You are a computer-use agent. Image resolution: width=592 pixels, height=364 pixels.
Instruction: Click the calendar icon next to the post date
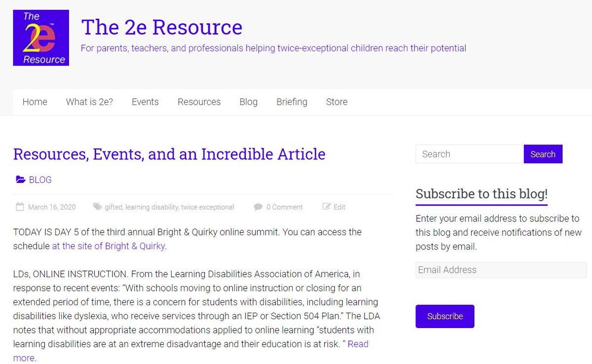click(19, 207)
